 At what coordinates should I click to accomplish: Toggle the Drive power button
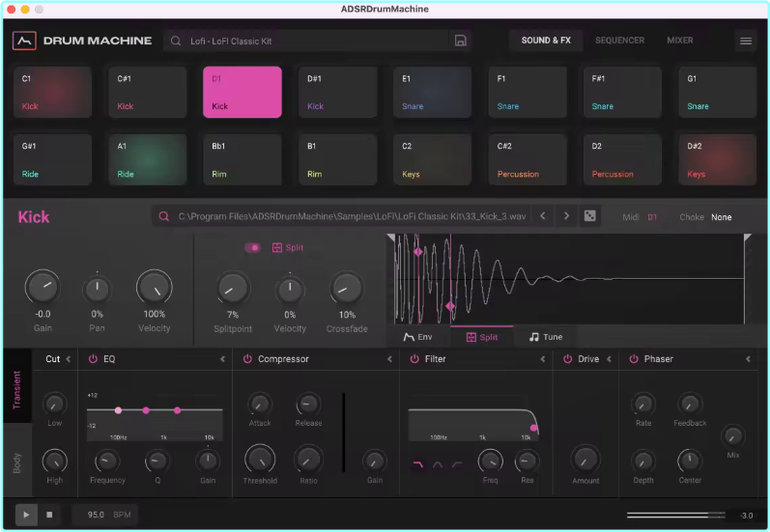(568, 359)
